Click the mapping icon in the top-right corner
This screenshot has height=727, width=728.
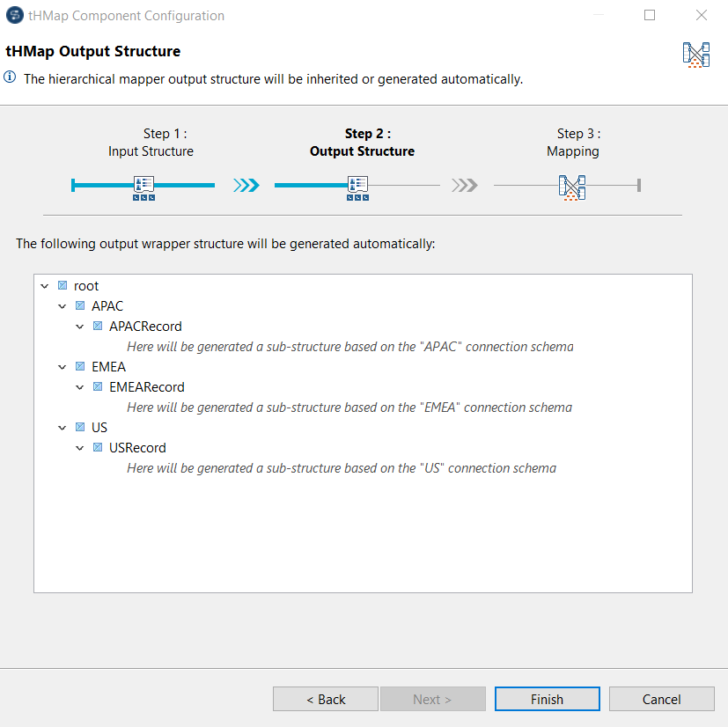tap(696, 55)
